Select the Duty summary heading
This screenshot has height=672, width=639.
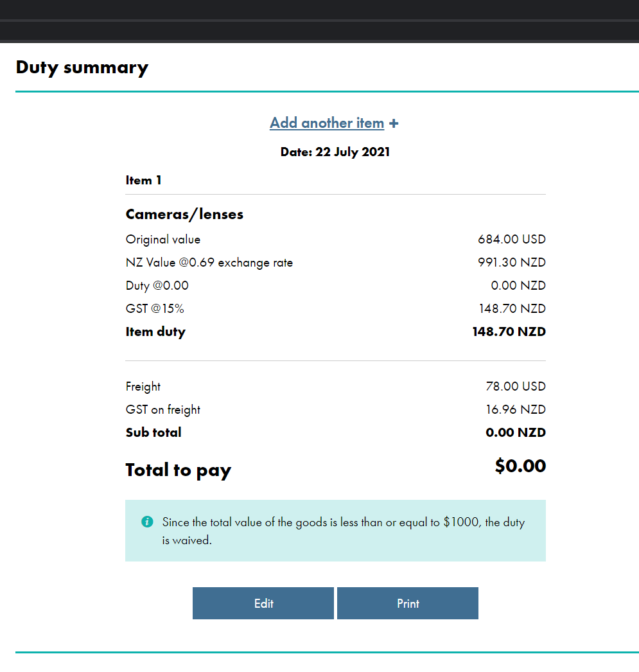coord(82,67)
